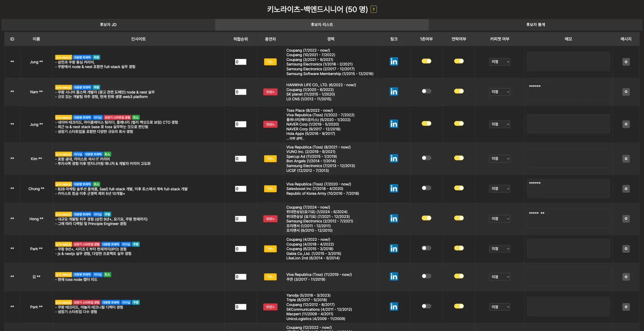The width and height of the screenshot is (644, 331).
Task: Click the 적합순위 column header
Action: 241,39
